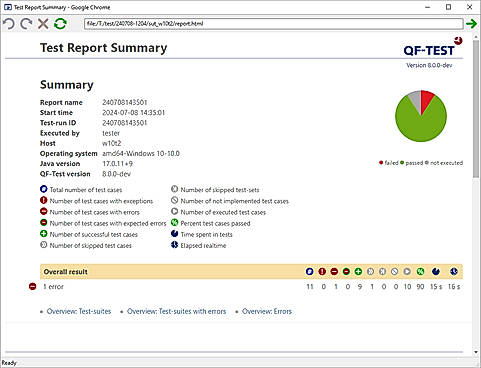Open Overview: Test-suites with errors link
481x368 pixels.
pyautogui.click(x=176, y=311)
